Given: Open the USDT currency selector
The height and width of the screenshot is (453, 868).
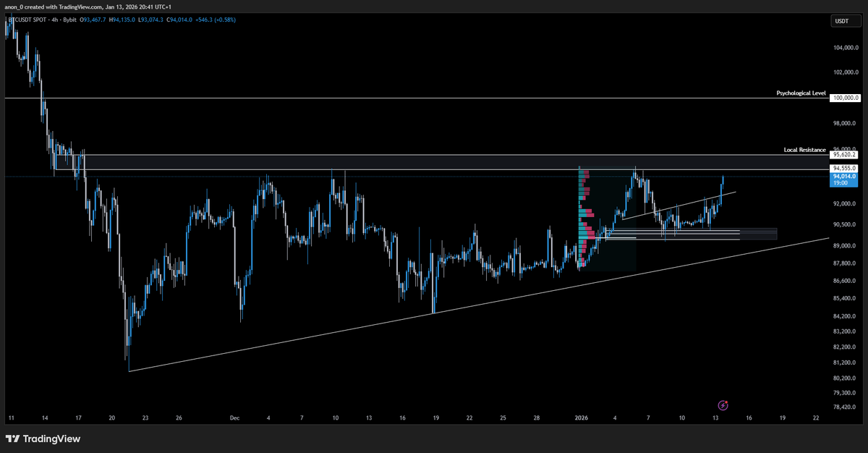Looking at the screenshot, I should click(845, 22).
